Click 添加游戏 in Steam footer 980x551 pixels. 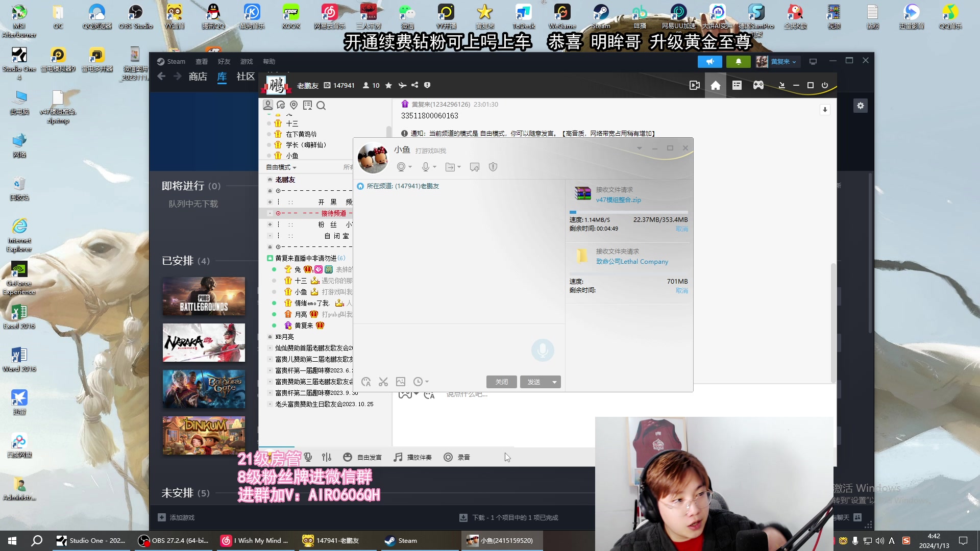click(x=176, y=517)
